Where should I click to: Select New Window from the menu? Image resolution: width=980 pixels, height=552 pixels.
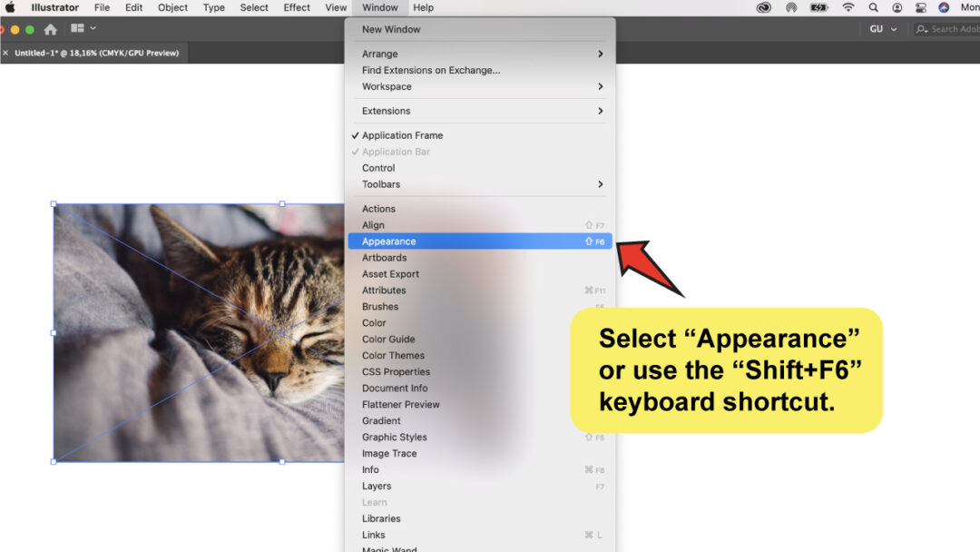click(388, 28)
